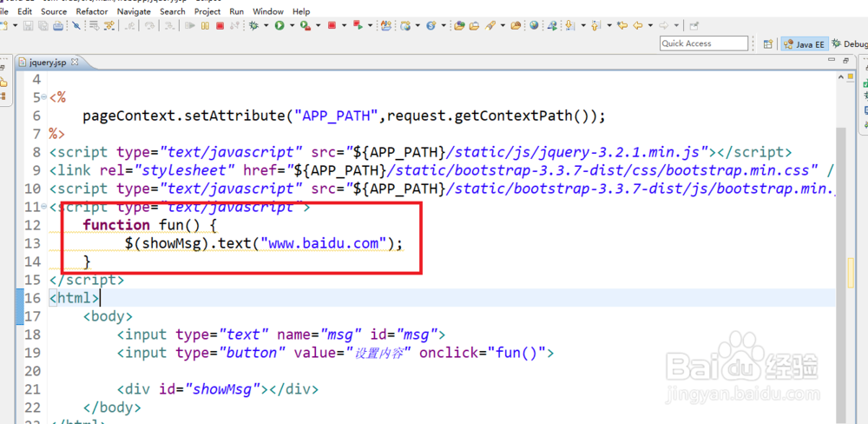This screenshot has height=424, width=868.
Task: Click the Last Edit Location icon
Action: tap(622, 25)
